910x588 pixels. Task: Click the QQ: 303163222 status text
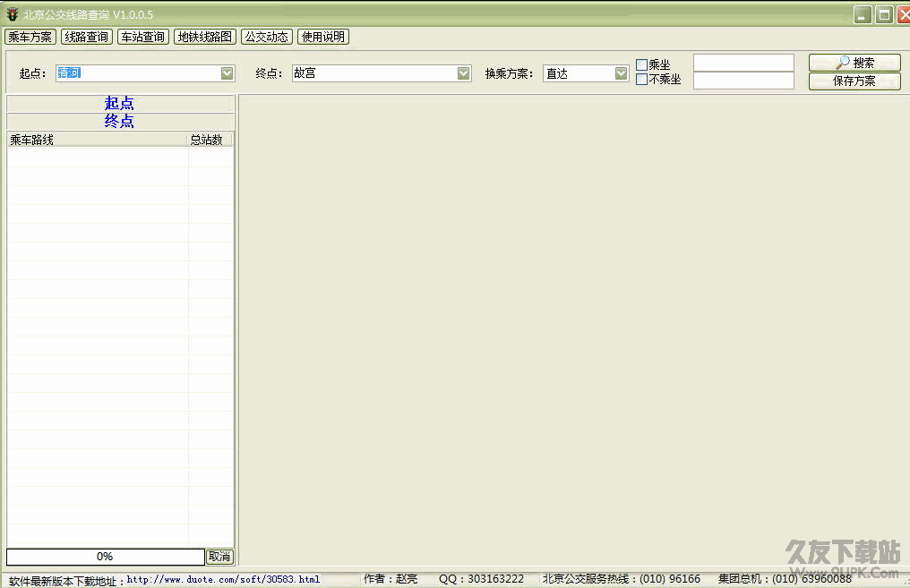[x=481, y=579]
